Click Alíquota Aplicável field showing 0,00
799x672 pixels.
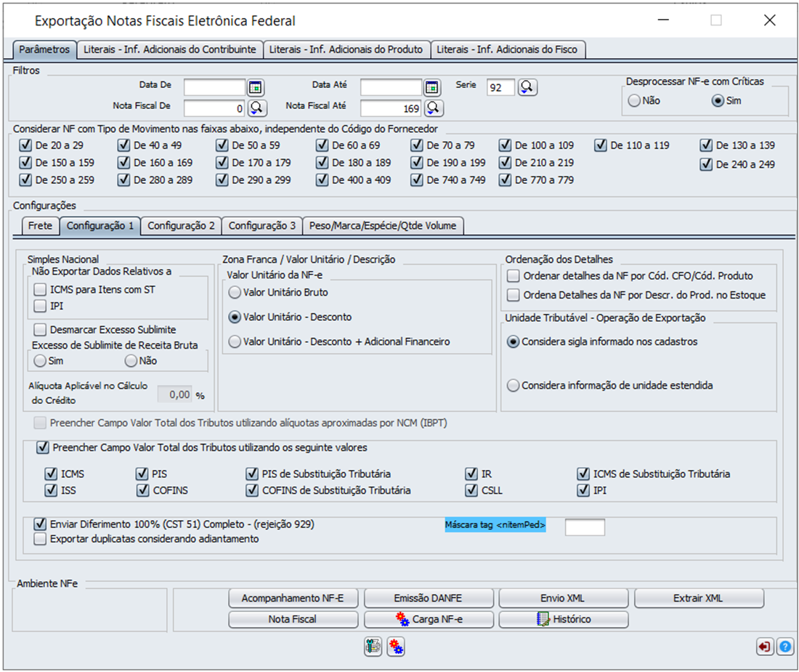175,394
